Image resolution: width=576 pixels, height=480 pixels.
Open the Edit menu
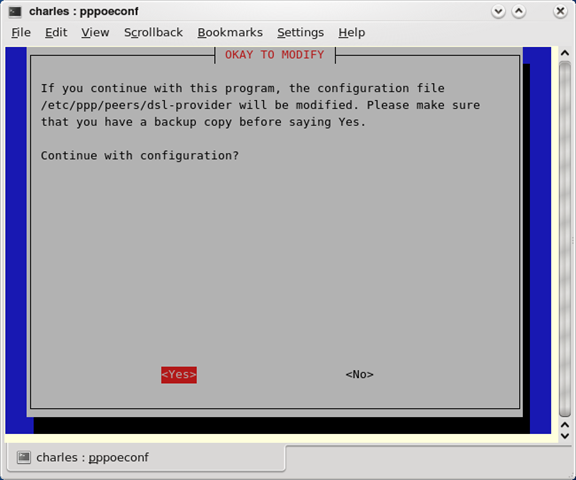(x=56, y=32)
